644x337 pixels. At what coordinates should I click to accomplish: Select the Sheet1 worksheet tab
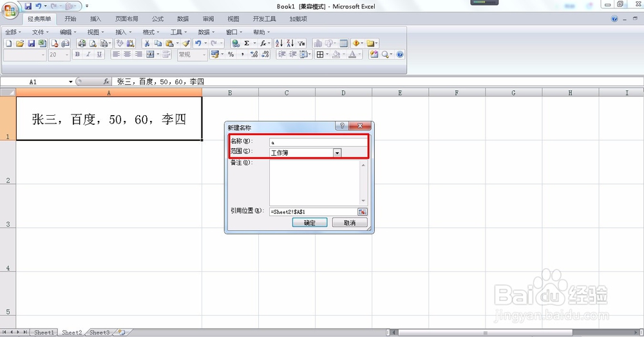point(44,332)
